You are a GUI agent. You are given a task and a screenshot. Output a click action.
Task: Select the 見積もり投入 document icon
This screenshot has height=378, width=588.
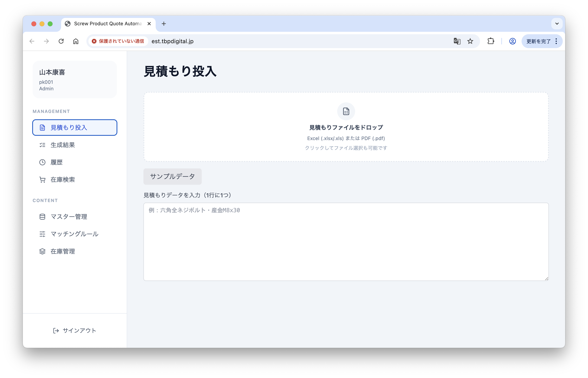tap(42, 127)
